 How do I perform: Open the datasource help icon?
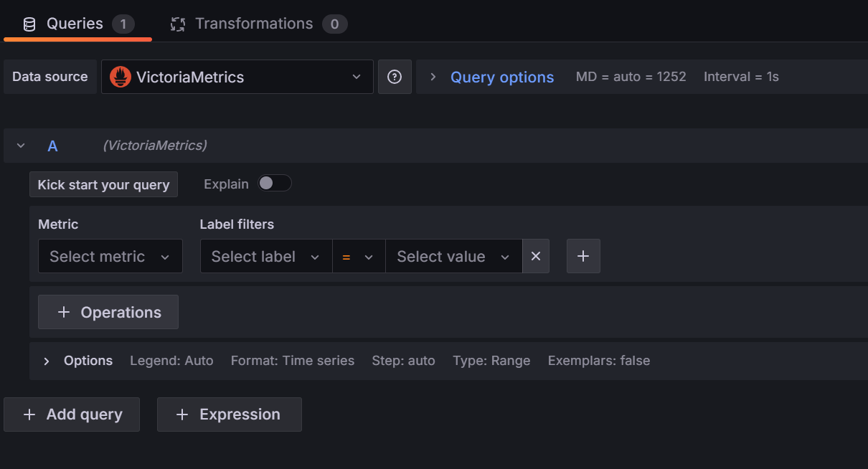coord(395,77)
